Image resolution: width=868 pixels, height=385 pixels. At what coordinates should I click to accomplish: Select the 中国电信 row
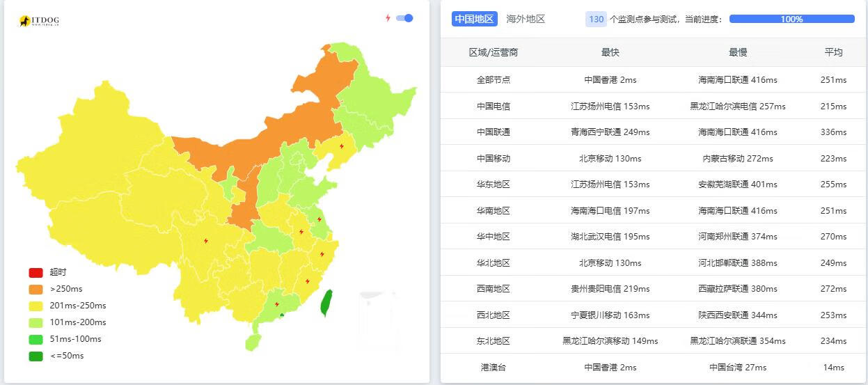[x=493, y=107]
